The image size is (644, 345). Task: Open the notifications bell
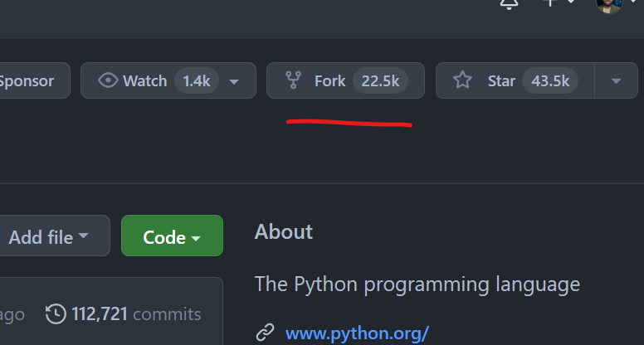(x=509, y=3)
